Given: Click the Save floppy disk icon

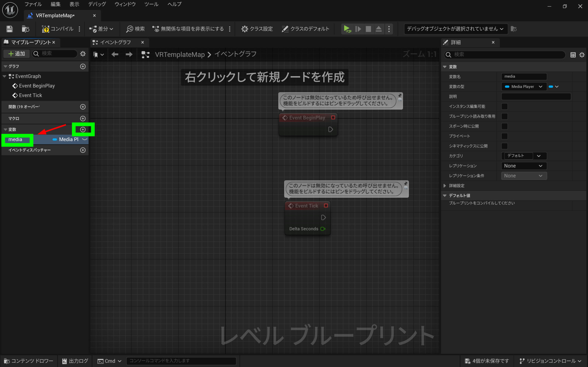Looking at the screenshot, I should tap(9, 29).
